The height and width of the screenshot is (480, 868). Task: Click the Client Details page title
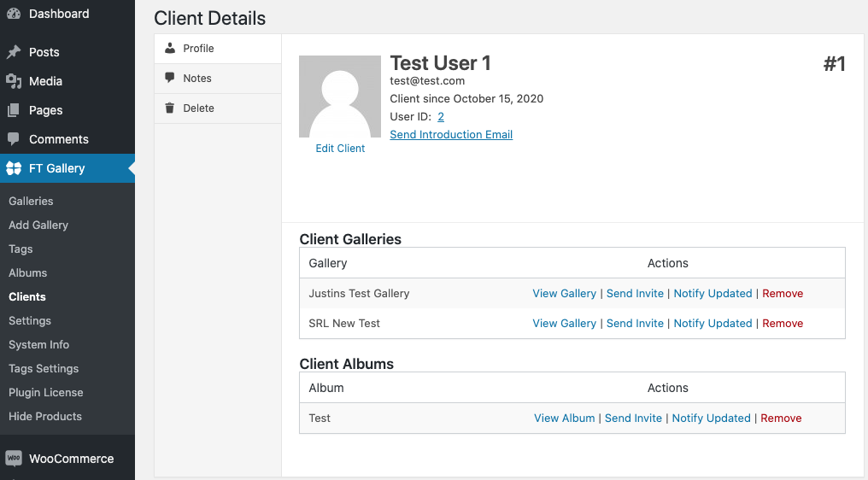click(210, 18)
